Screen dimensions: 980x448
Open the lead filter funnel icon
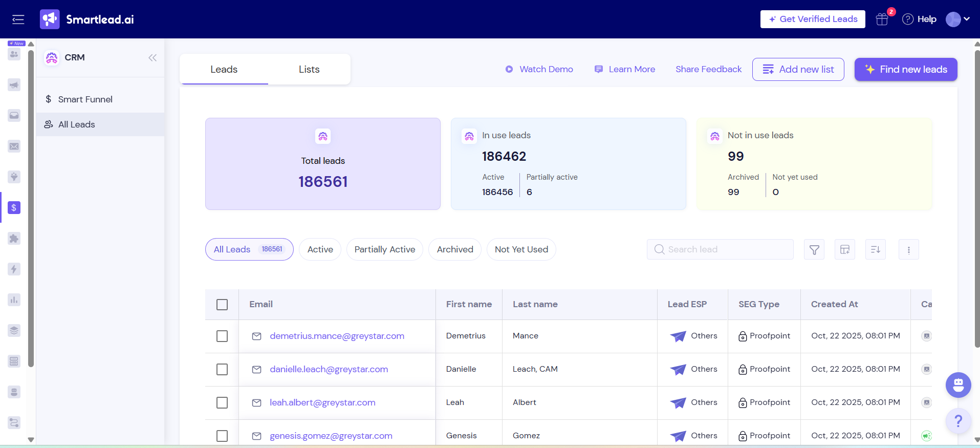[814, 249]
